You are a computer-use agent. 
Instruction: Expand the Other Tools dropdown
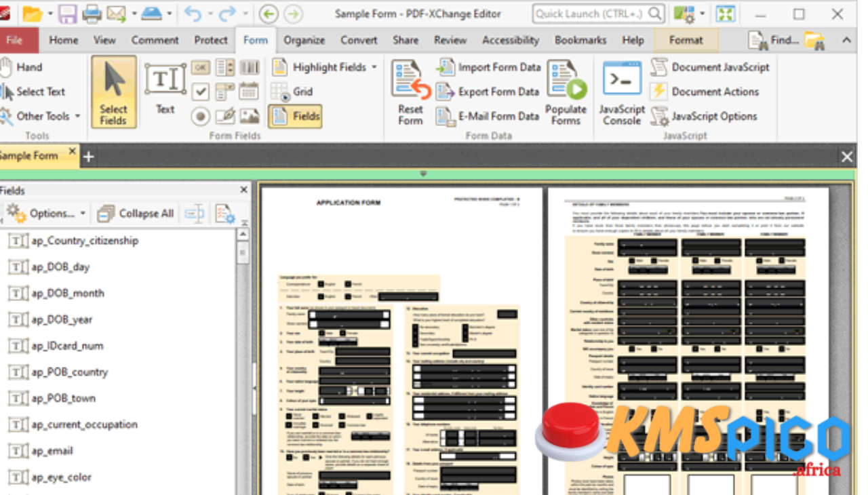tap(77, 116)
